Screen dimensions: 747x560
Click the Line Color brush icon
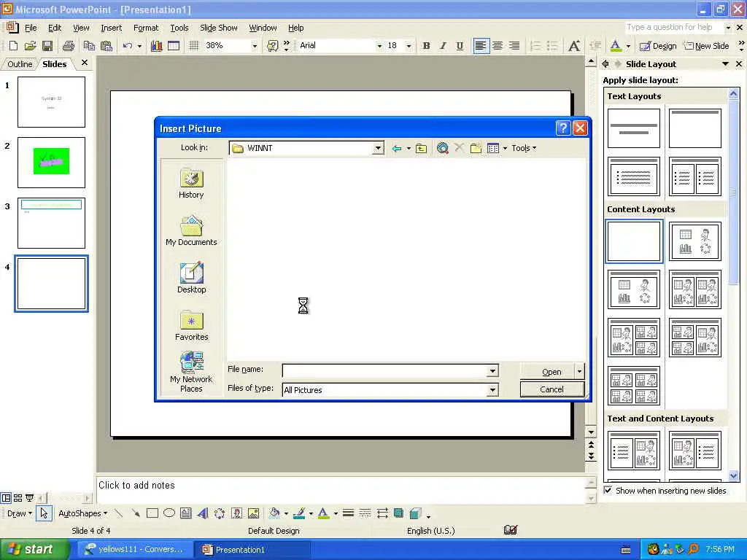pyautogui.click(x=299, y=513)
